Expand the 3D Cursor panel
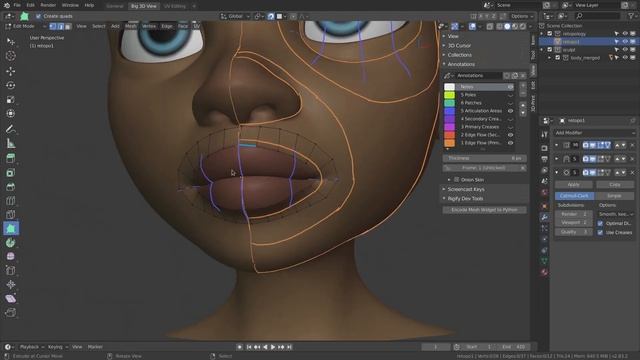Image resolution: width=640 pixels, height=360 pixels. point(459,46)
